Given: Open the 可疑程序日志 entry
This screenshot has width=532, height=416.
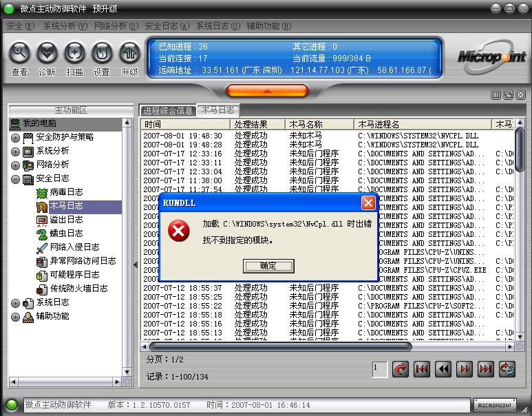Looking at the screenshot, I should pos(68,275).
